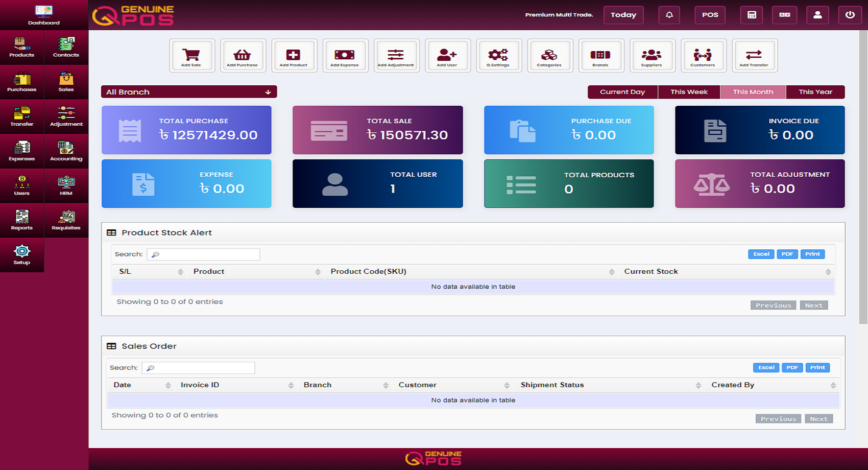This screenshot has width=868, height=470.
Task: Click the Add Transfer shortcut
Action: coord(754,56)
